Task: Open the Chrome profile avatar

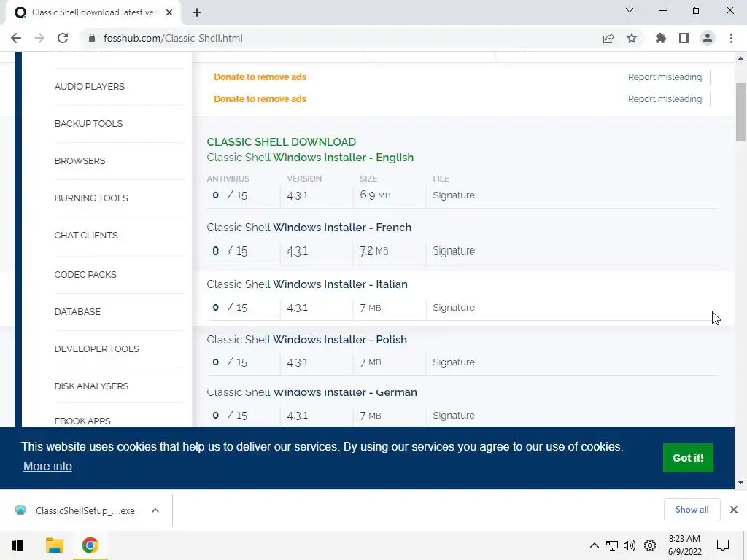Action: 708,38
